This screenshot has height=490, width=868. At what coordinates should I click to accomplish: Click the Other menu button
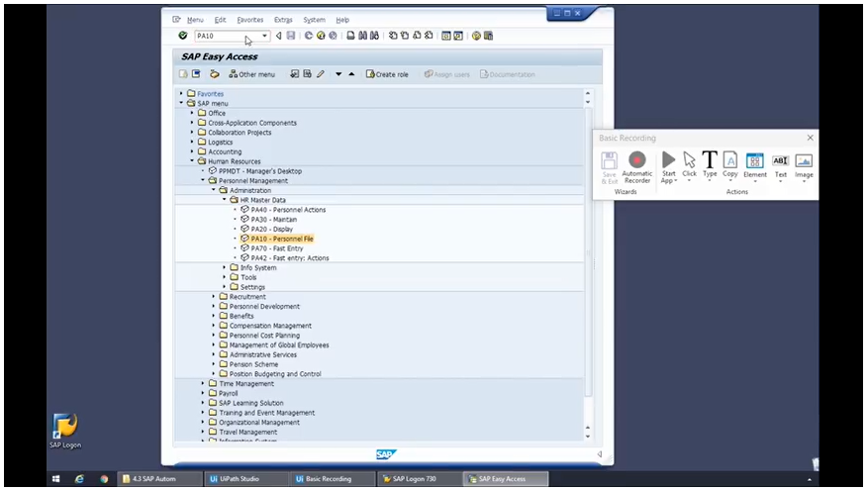[x=251, y=74]
